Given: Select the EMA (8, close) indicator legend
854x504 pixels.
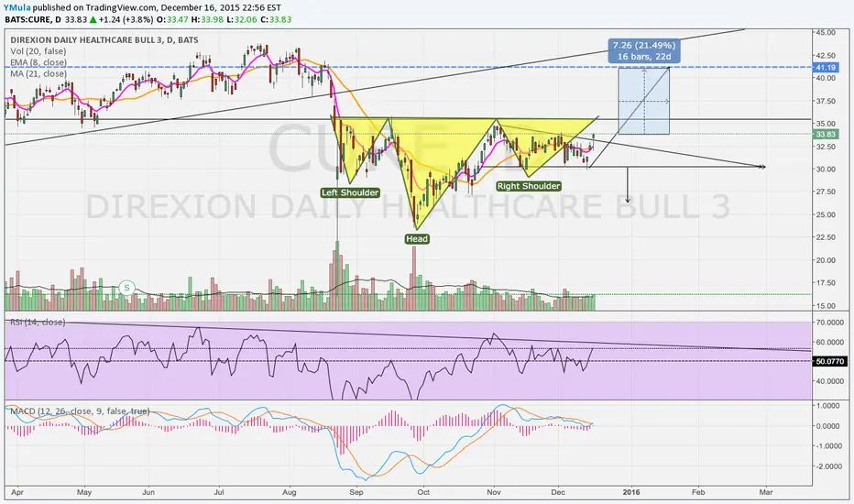Looking at the screenshot, I should pos(38,62).
